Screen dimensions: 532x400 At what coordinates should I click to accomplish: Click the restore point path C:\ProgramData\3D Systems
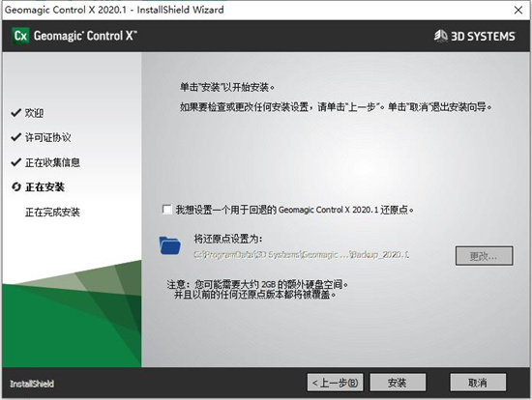301,254
